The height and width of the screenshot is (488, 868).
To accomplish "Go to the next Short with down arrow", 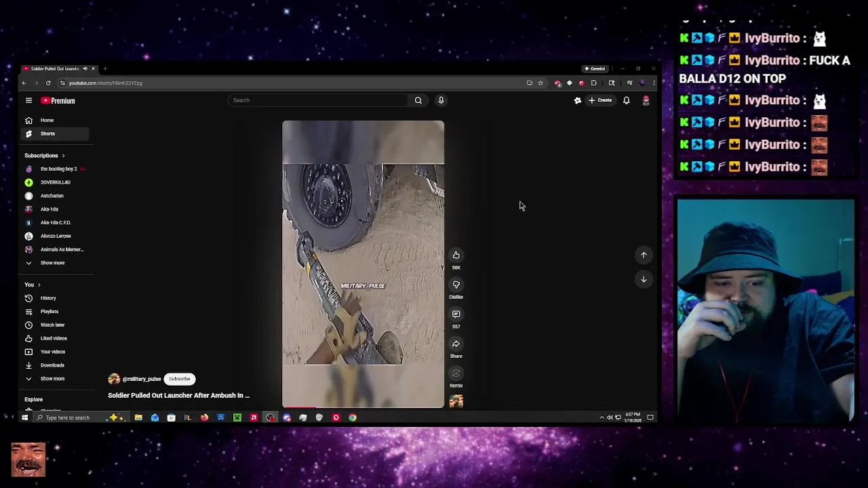I will tap(644, 279).
